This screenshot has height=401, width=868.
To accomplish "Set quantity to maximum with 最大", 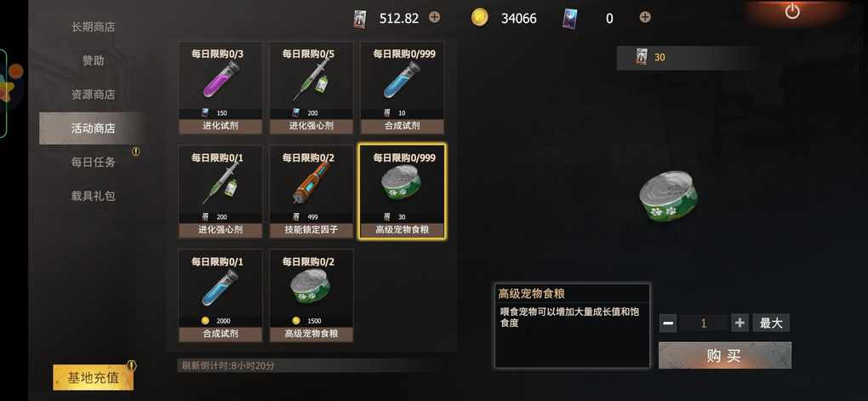I will point(771,323).
